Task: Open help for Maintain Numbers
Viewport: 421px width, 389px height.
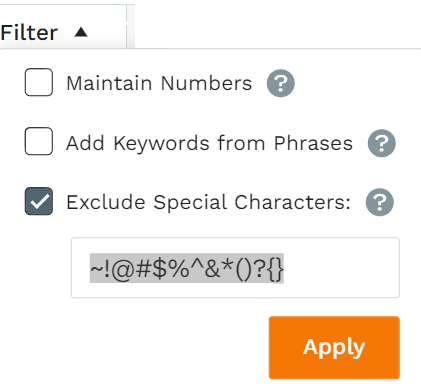Action: point(281,83)
